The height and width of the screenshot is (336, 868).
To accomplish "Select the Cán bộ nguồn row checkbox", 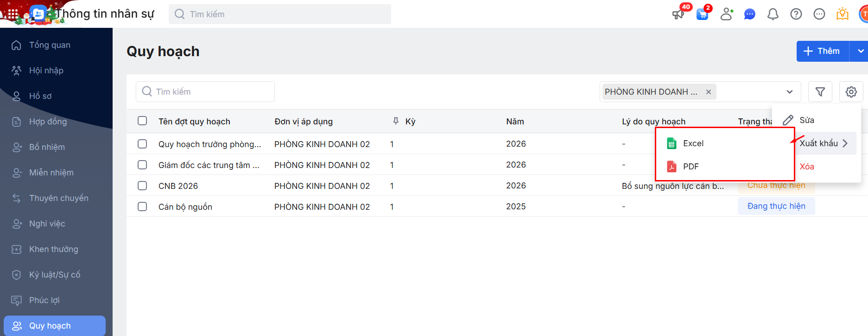I will tap(142, 207).
